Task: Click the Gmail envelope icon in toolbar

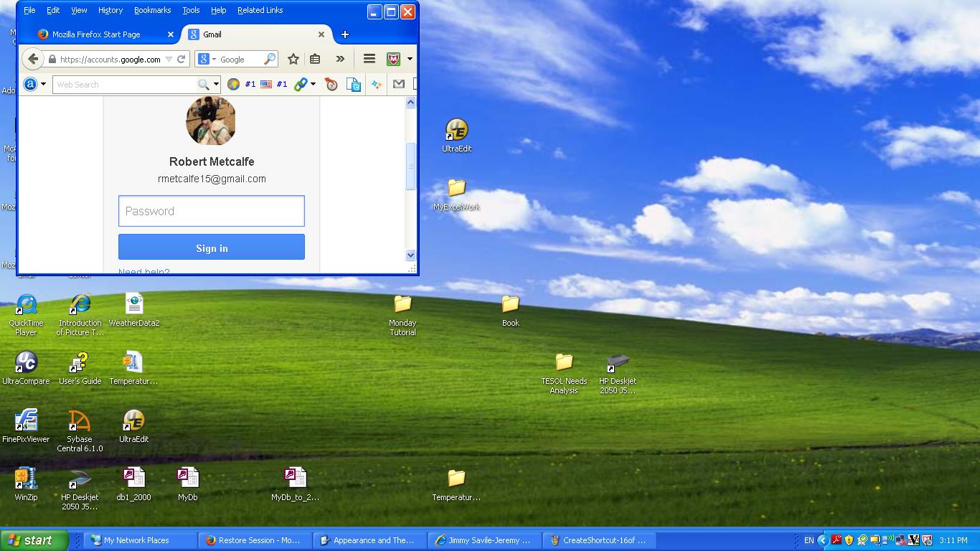Action: (x=399, y=85)
